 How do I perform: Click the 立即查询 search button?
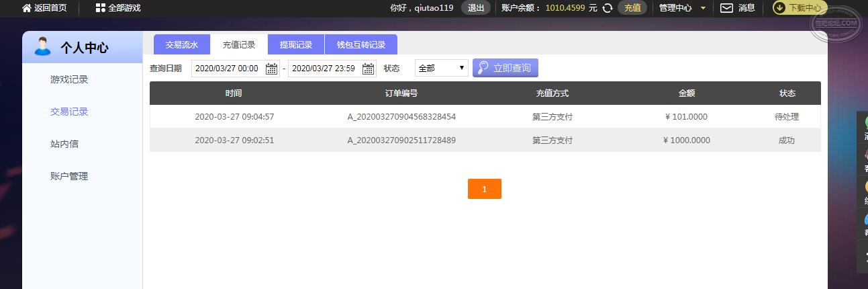click(x=505, y=68)
